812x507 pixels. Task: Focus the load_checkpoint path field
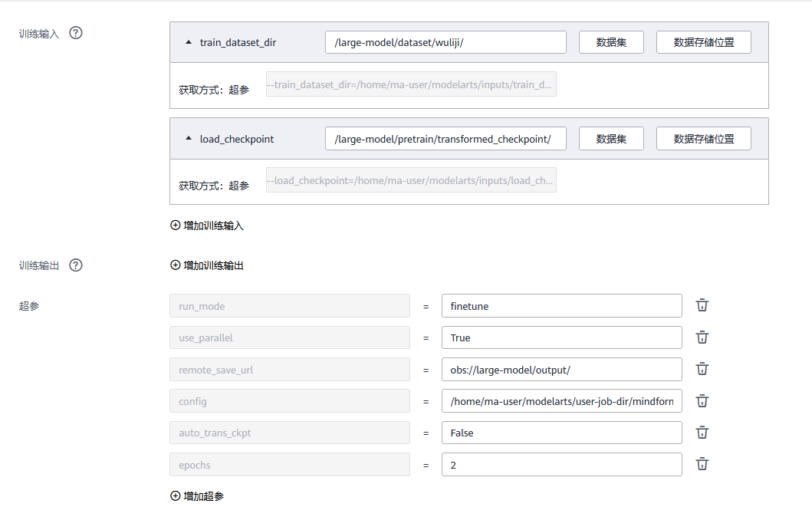pyautogui.click(x=445, y=138)
